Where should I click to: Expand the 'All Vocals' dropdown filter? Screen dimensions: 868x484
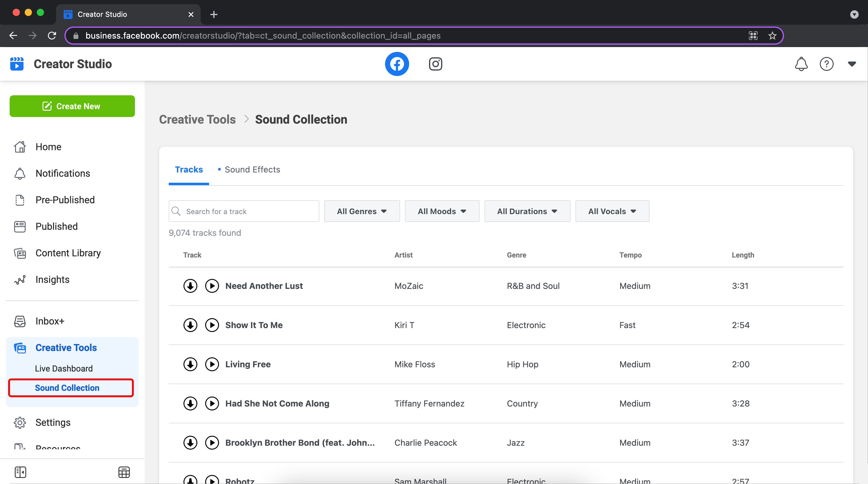coord(612,211)
